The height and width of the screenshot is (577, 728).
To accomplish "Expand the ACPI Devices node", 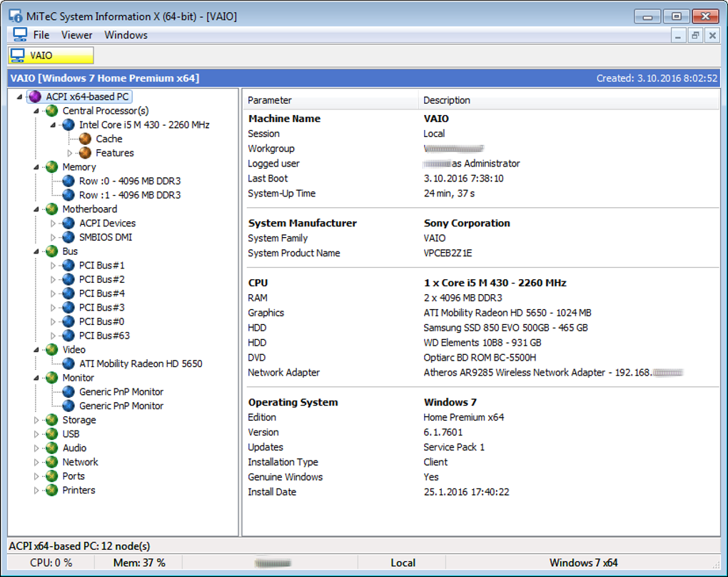I will coord(53,224).
